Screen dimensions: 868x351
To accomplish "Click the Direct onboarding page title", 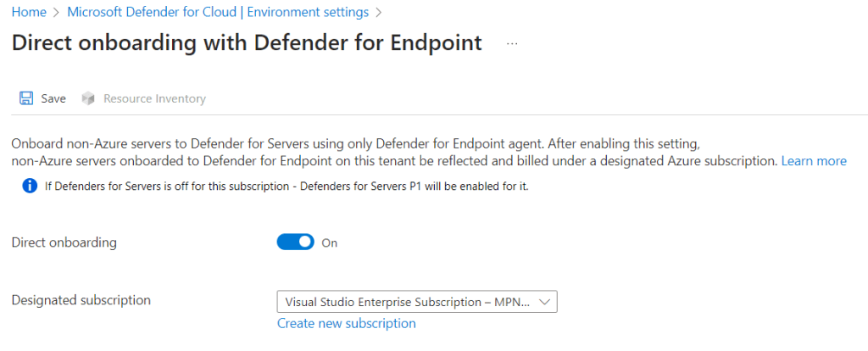I will (247, 44).
